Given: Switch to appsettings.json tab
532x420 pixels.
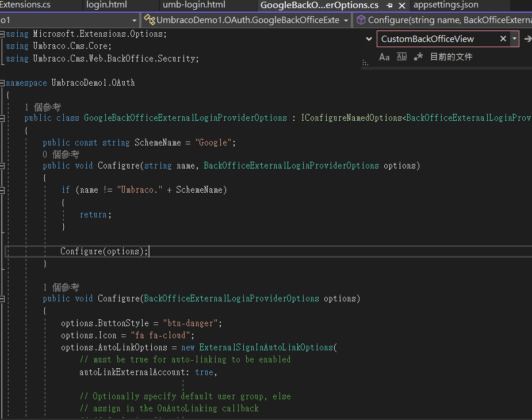Looking at the screenshot, I should coord(446,5).
